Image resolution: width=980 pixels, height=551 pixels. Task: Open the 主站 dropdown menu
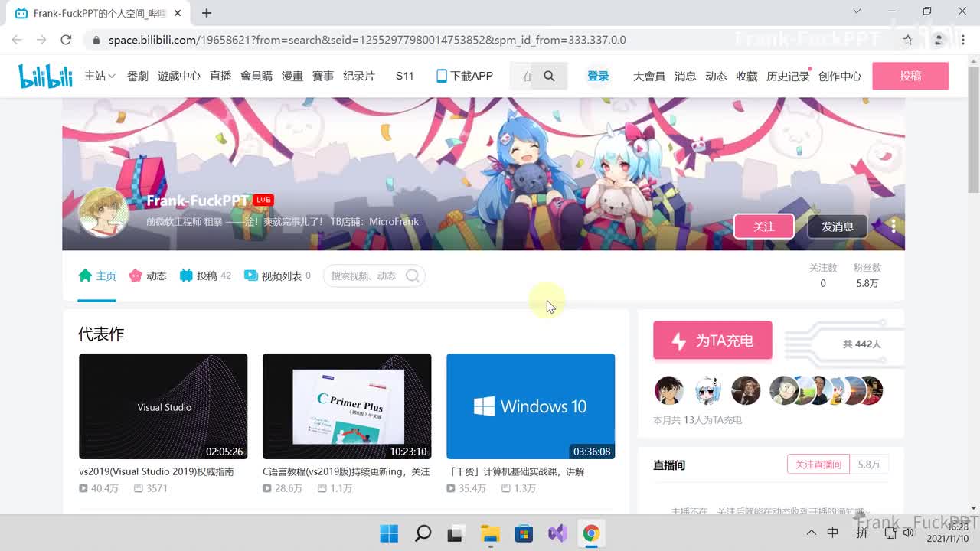(100, 76)
